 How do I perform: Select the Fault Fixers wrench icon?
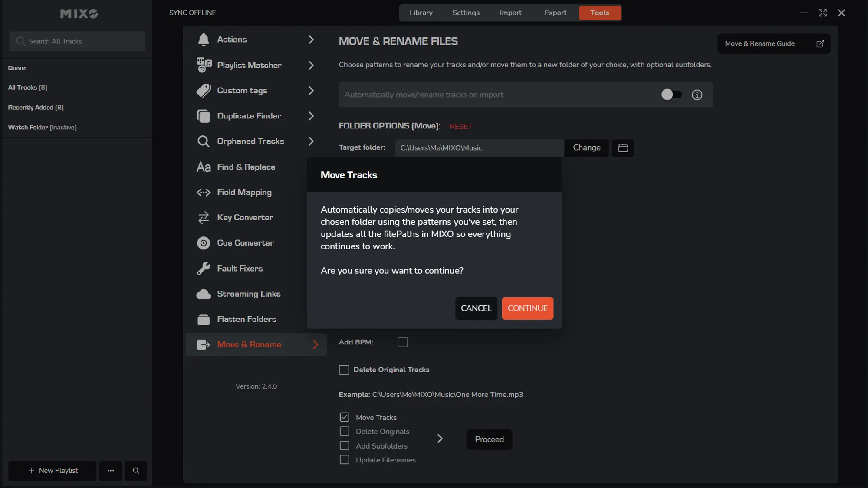[x=203, y=269]
